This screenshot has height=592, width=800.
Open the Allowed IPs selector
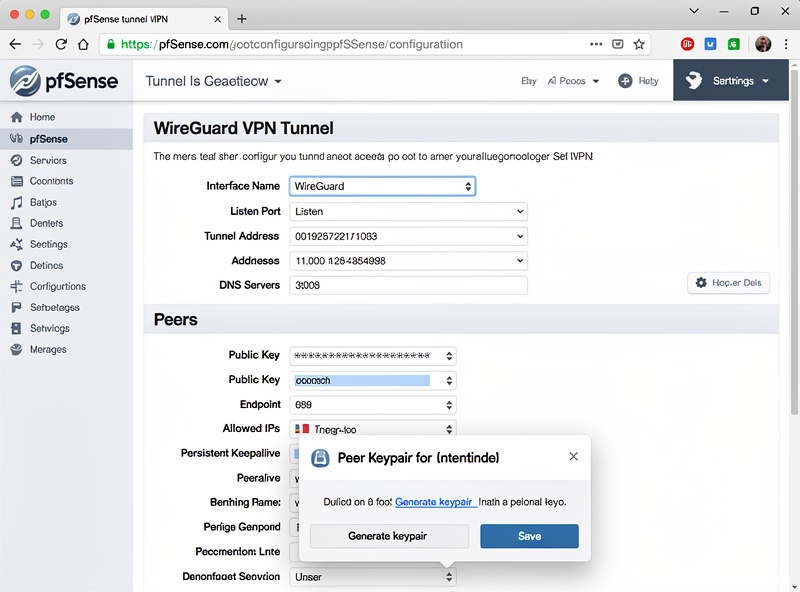coord(372,428)
